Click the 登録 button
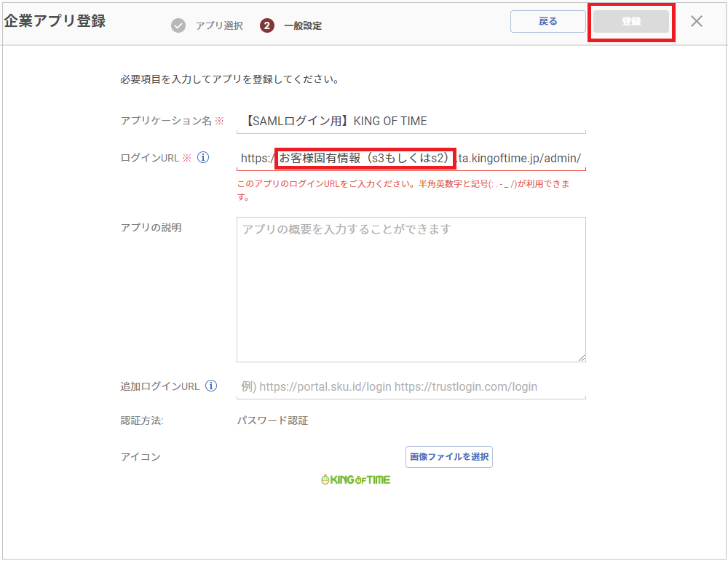 (x=631, y=21)
